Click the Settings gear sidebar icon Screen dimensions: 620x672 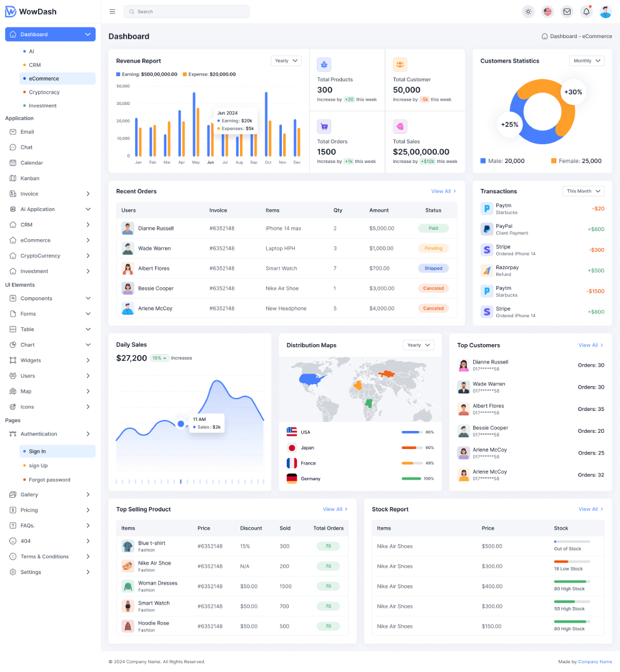(x=13, y=572)
